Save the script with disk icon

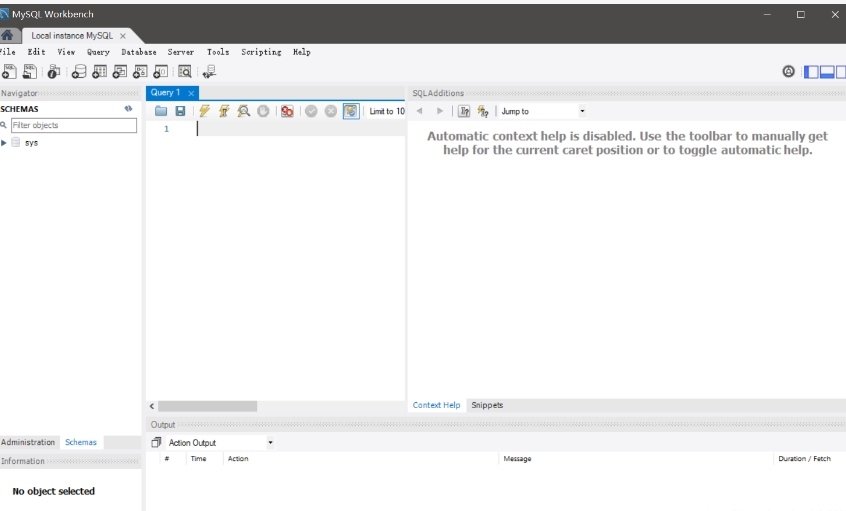(180, 111)
